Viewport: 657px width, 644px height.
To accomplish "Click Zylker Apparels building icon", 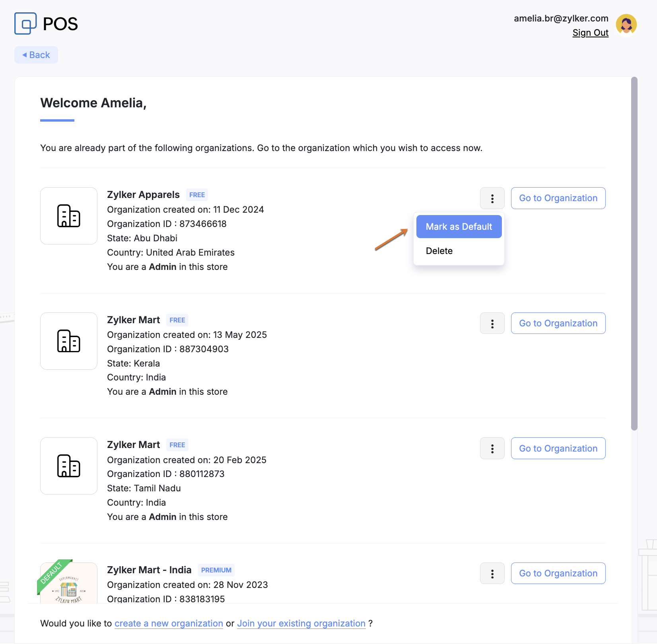I will [x=69, y=216].
